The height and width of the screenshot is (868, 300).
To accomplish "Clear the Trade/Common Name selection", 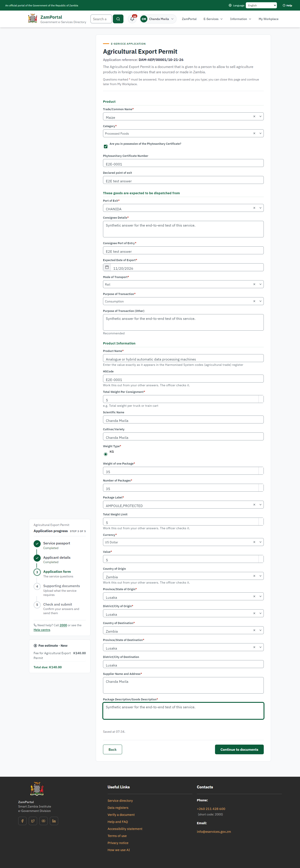I will (254, 116).
